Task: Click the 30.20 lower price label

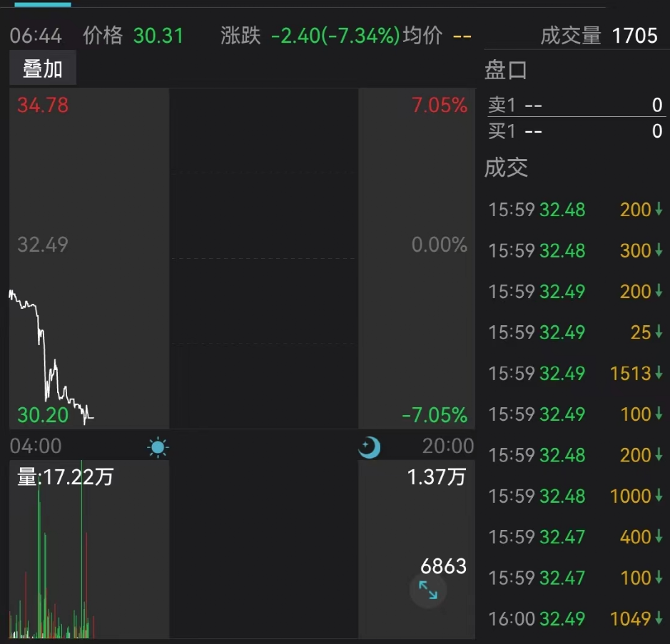Action: pyautogui.click(x=43, y=415)
